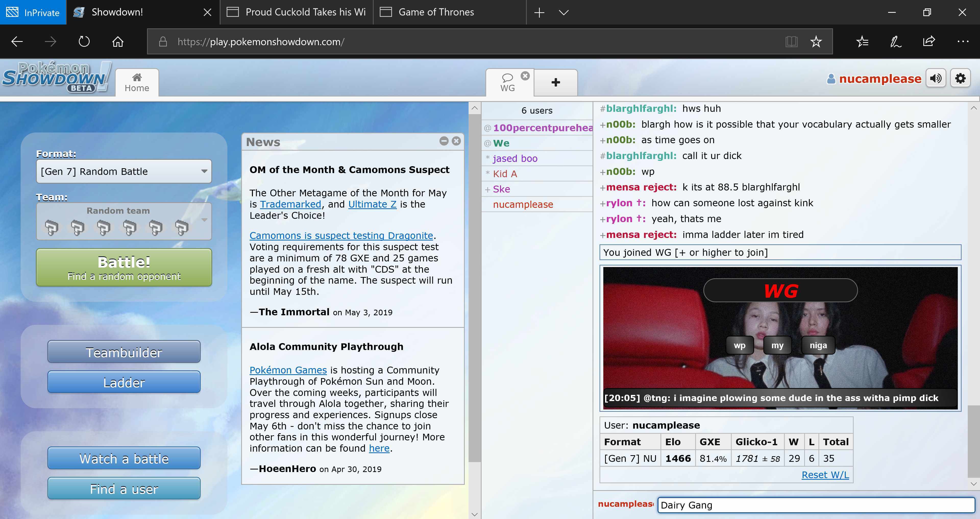Open the Pokémon Games link
The height and width of the screenshot is (519, 980).
point(288,370)
